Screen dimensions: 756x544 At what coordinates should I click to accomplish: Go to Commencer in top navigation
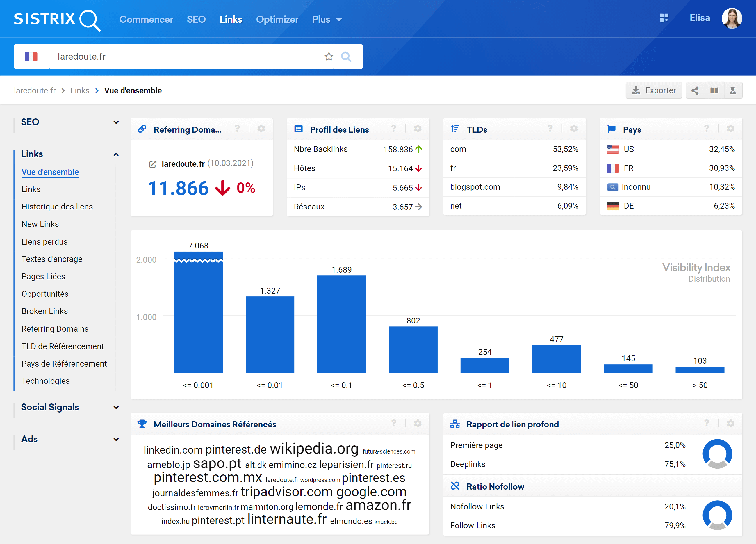146,19
